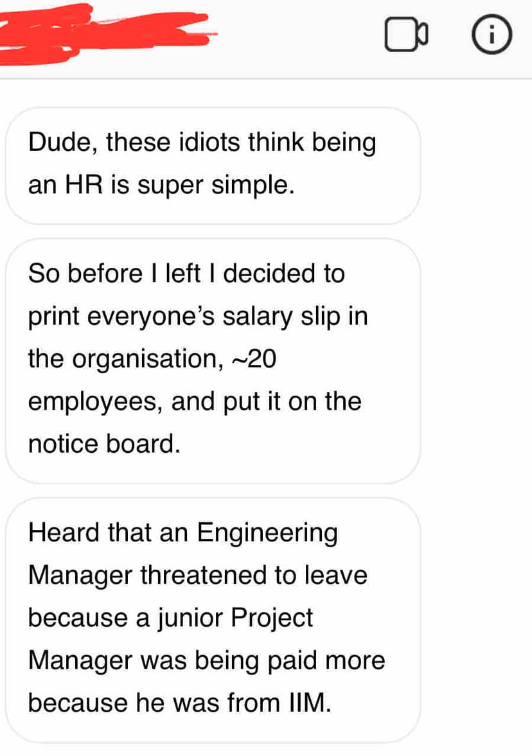532x756 pixels.
Task: Click the words "notice board."
Action: coord(103,444)
